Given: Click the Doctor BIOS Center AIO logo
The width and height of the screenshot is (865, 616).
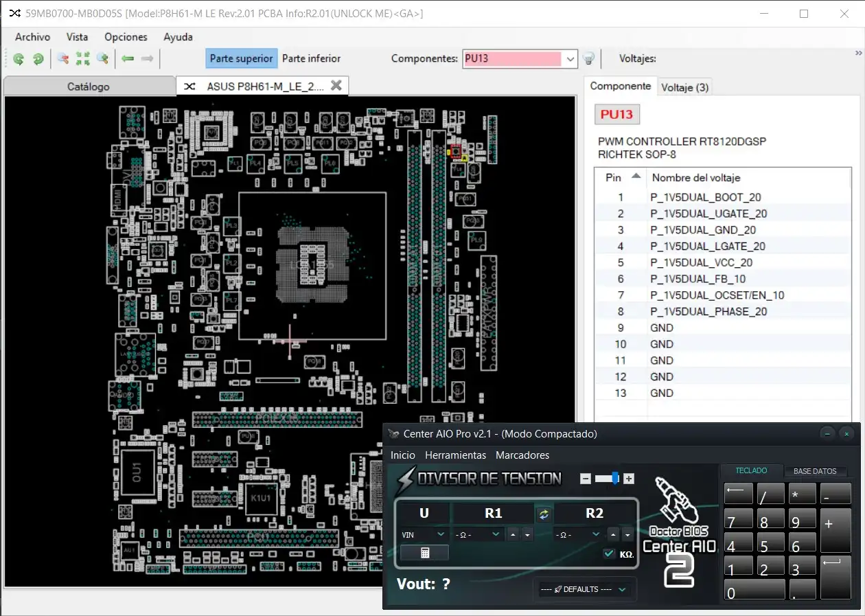Looking at the screenshot, I should (x=678, y=531).
